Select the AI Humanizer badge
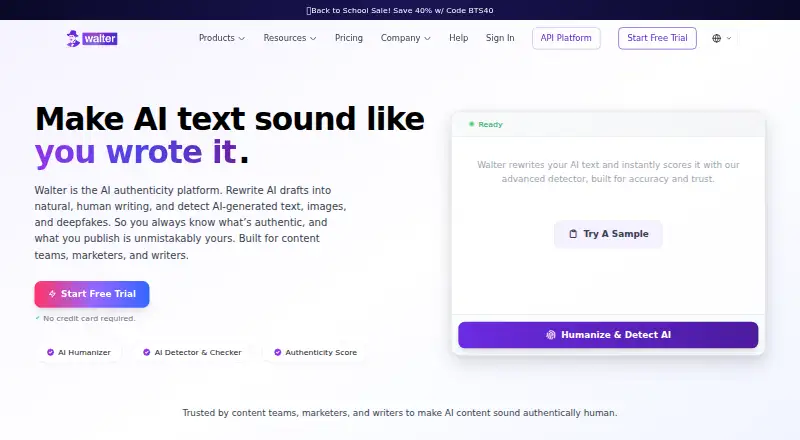Viewport: 800px width, 440px height. click(x=79, y=352)
